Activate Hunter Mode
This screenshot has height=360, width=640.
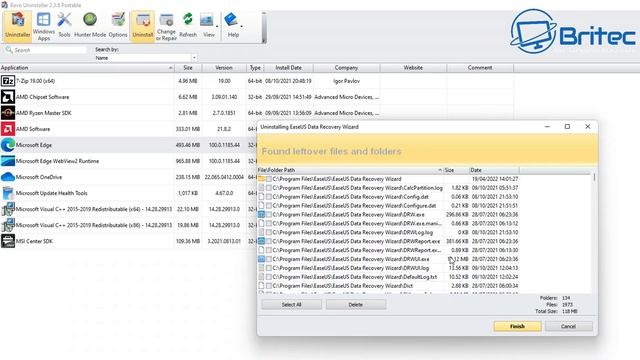pos(90,25)
